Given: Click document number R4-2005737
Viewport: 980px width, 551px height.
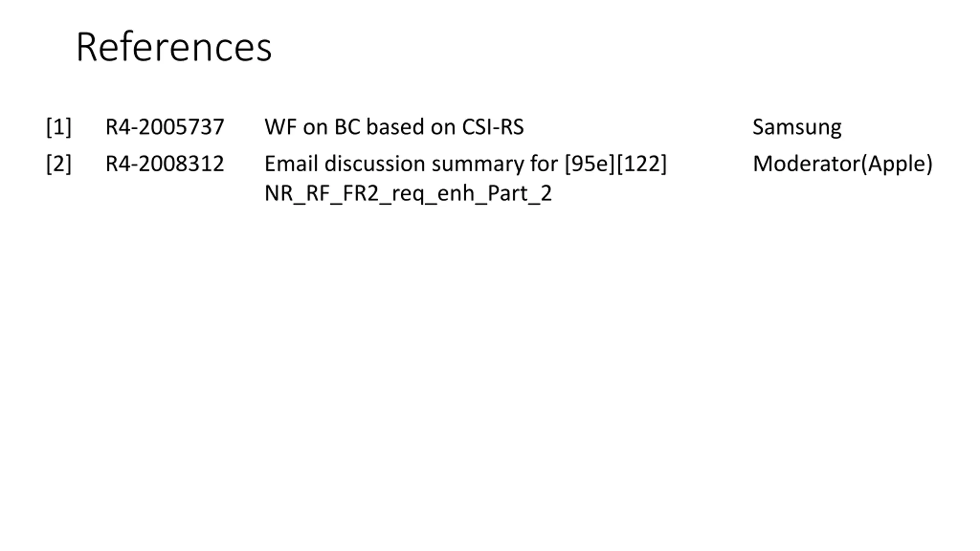Looking at the screenshot, I should (165, 127).
